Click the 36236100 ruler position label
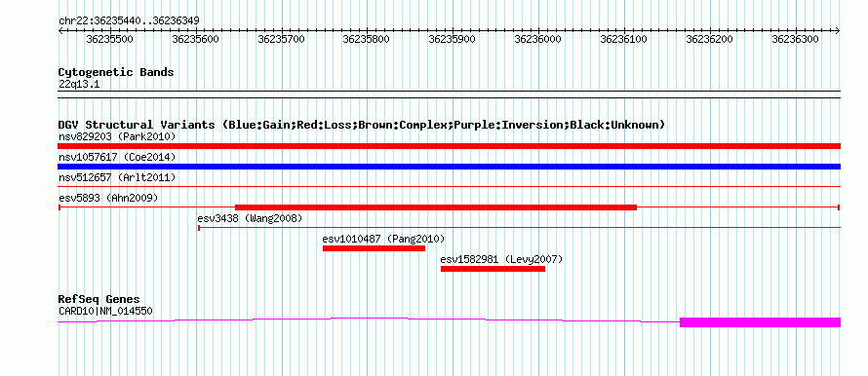Image resolution: width=868 pixels, height=376 pixels. pyautogui.click(x=623, y=39)
